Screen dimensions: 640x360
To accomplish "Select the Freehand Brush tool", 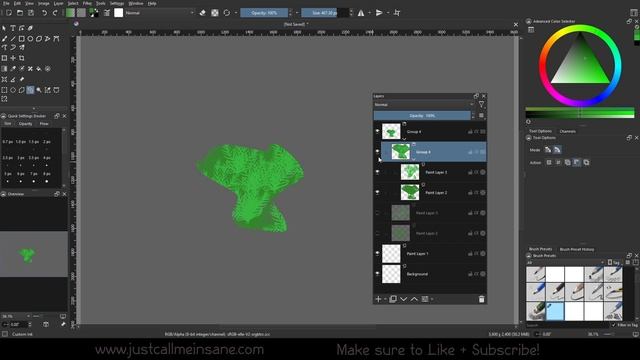I will point(4,39).
